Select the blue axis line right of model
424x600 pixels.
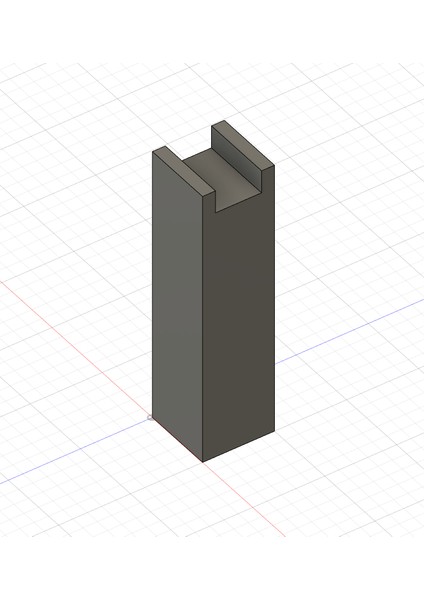[x=349, y=331]
